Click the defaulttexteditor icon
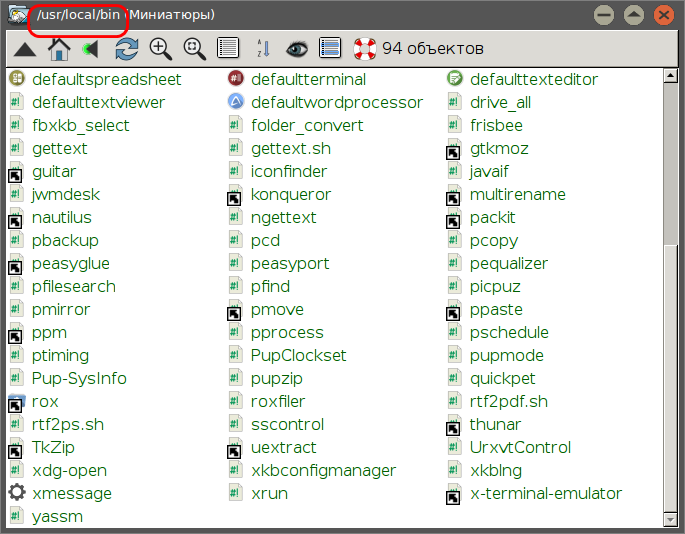The image size is (685, 534). point(455,79)
